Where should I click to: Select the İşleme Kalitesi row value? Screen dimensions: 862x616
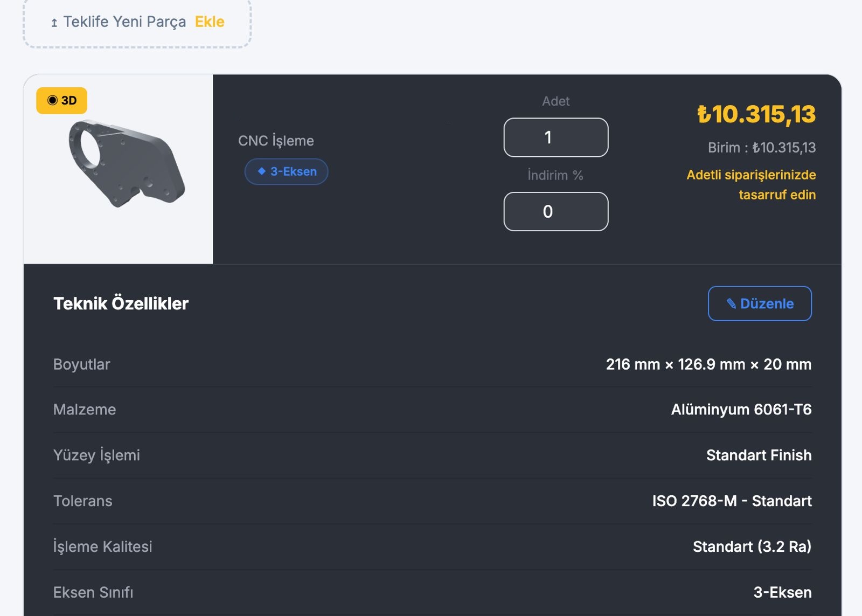point(752,546)
